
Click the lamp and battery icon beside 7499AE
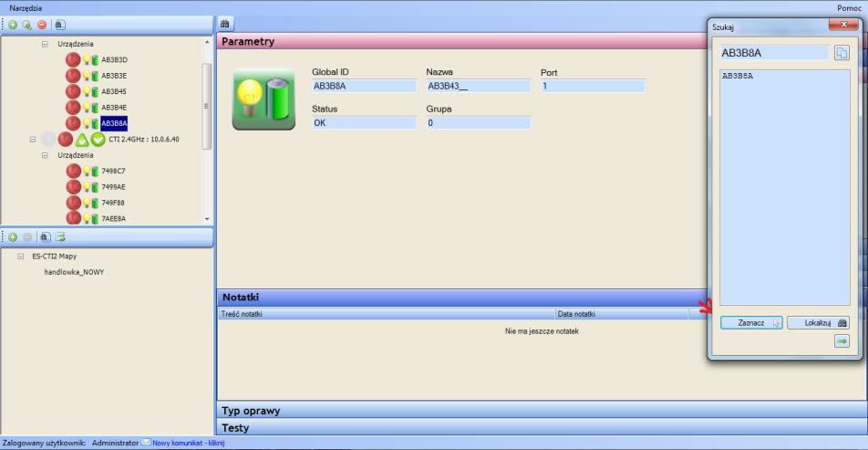(x=91, y=187)
